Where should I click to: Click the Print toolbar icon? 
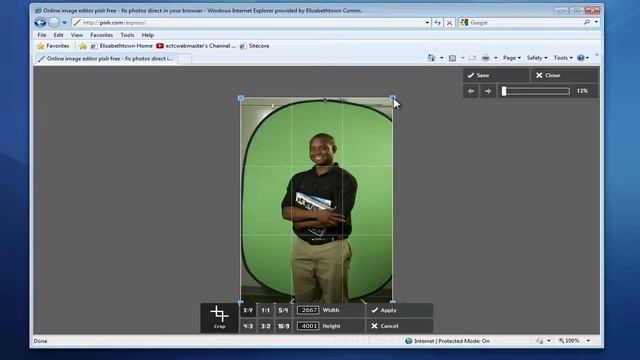point(485,58)
